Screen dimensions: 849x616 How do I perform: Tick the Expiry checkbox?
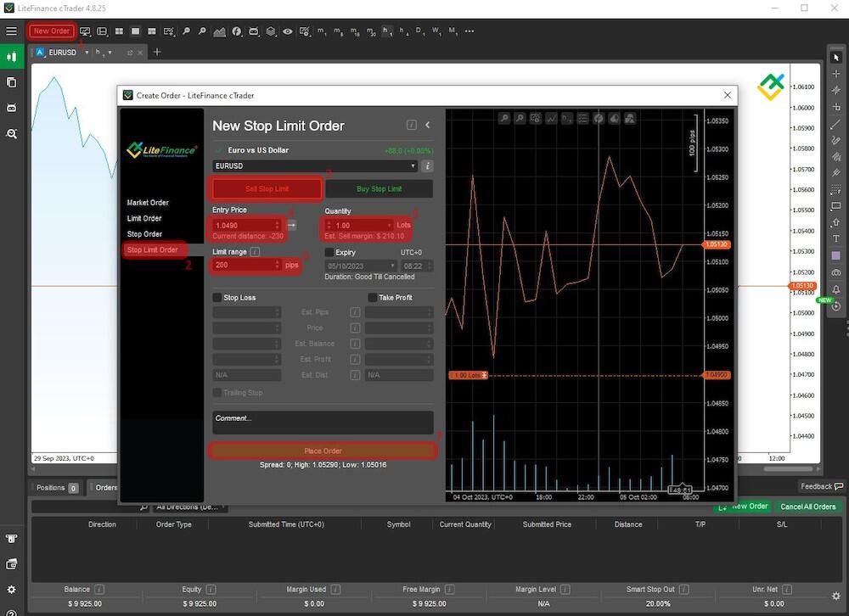[329, 252]
